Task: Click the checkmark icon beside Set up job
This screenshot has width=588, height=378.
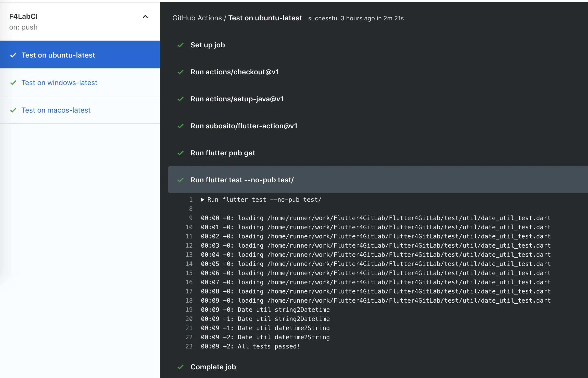Action: [x=181, y=45]
